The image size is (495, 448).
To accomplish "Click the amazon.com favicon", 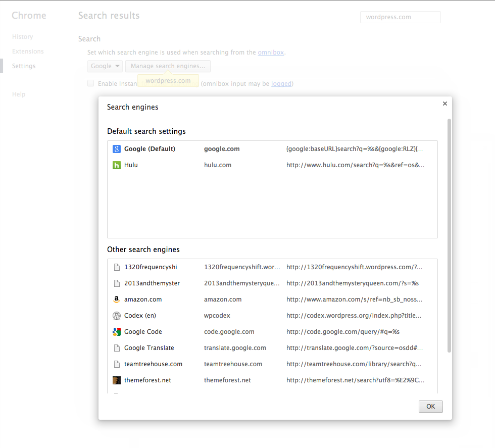I will pos(117,300).
